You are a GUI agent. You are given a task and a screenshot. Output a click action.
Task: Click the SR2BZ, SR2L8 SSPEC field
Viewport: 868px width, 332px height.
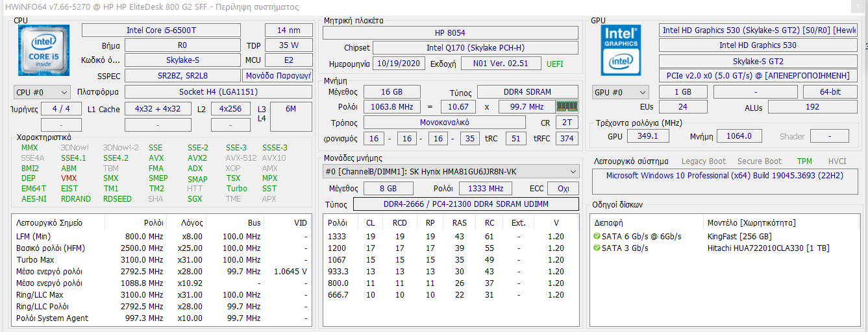tap(182, 76)
